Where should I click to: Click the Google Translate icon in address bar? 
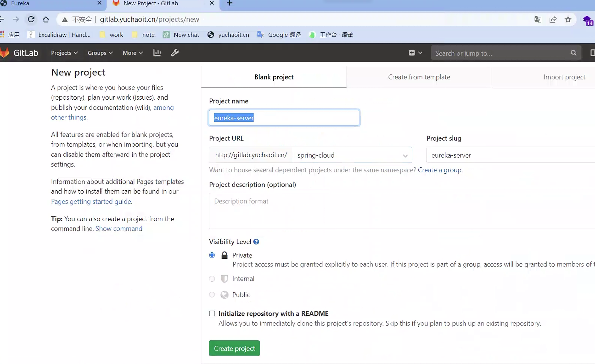point(538,19)
